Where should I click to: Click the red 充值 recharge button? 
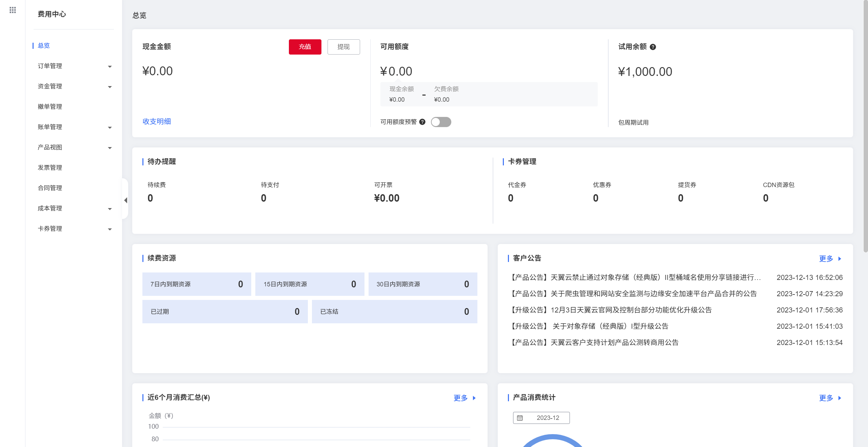tap(304, 47)
